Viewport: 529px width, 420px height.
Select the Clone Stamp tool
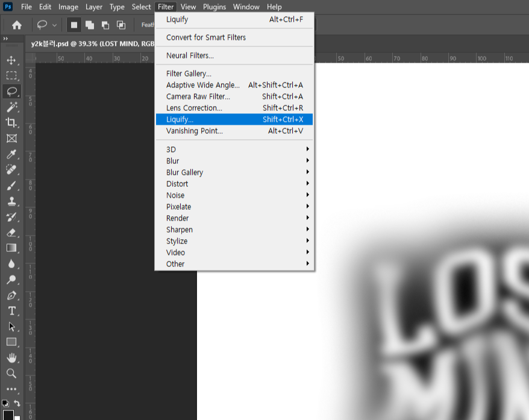click(11, 201)
